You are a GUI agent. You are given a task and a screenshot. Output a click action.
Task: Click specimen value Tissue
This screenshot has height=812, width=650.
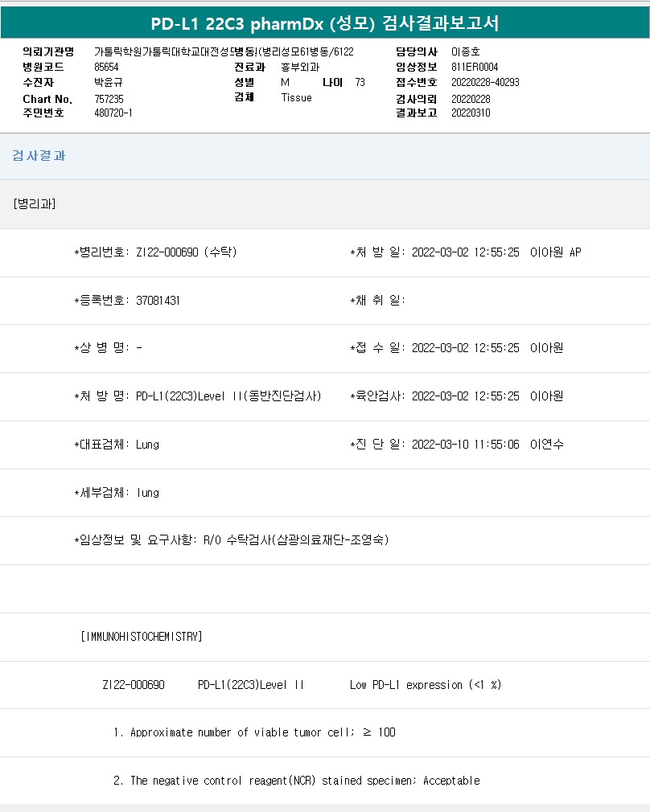coord(297,97)
